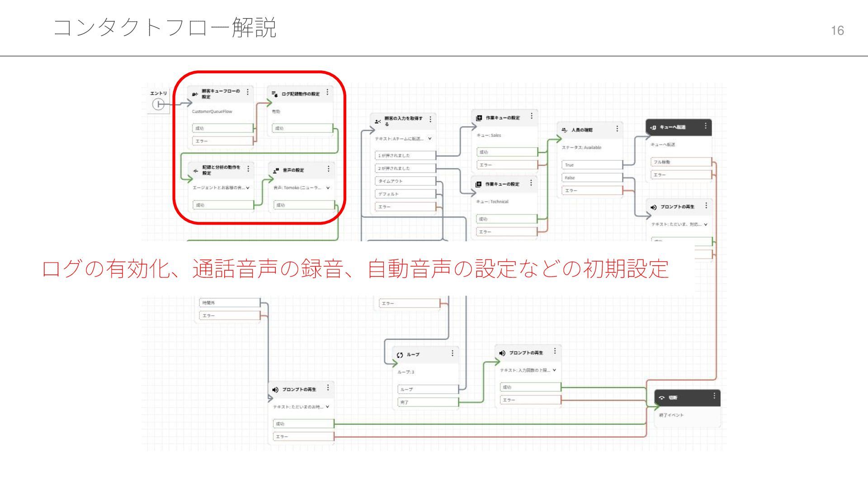Image resolution: width=868 pixels, height=488 pixels.
Task: Click 成功 branch of 音声の設定
Action: point(304,205)
